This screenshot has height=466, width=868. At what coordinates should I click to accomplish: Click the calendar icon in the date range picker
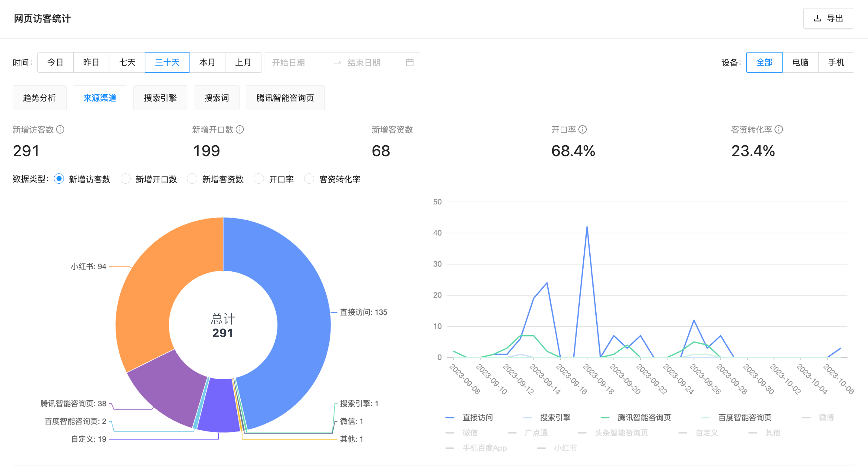409,62
